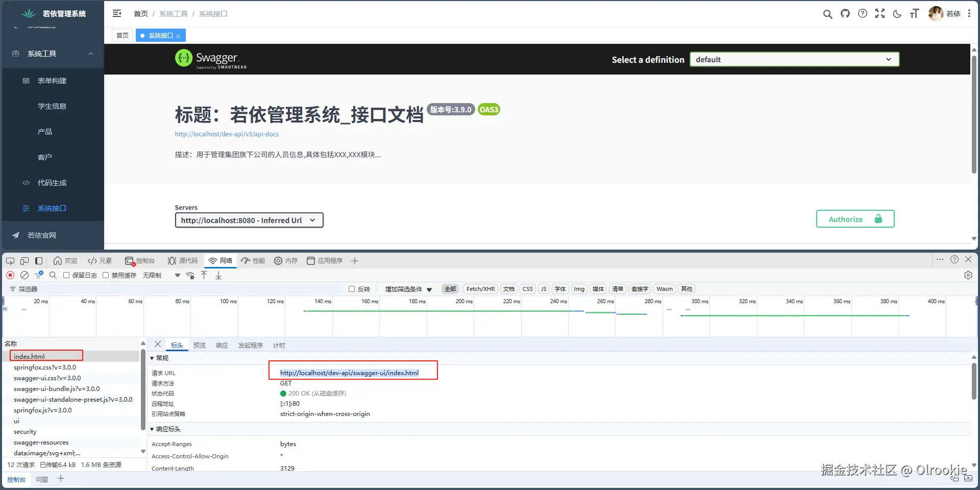
Task: Filter requests by Img type
Action: point(579,289)
